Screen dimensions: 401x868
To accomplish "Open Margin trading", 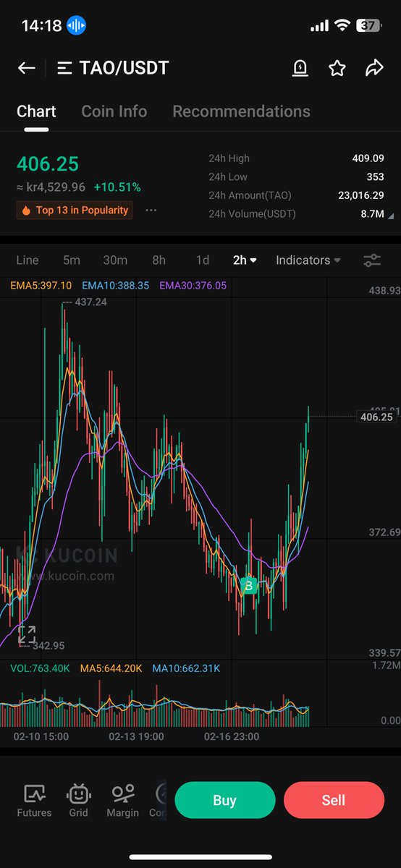I will click(x=123, y=801).
